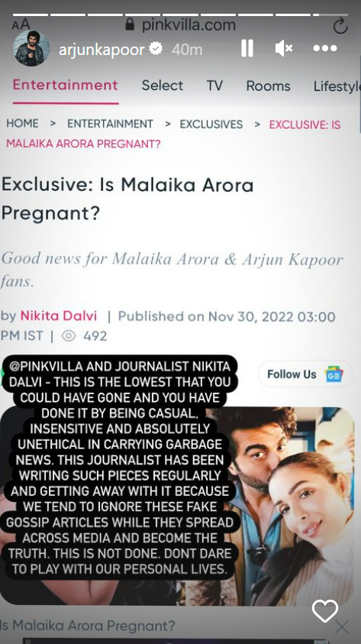
Task: Click the first story progress bar segment
Action: point(31,15)
